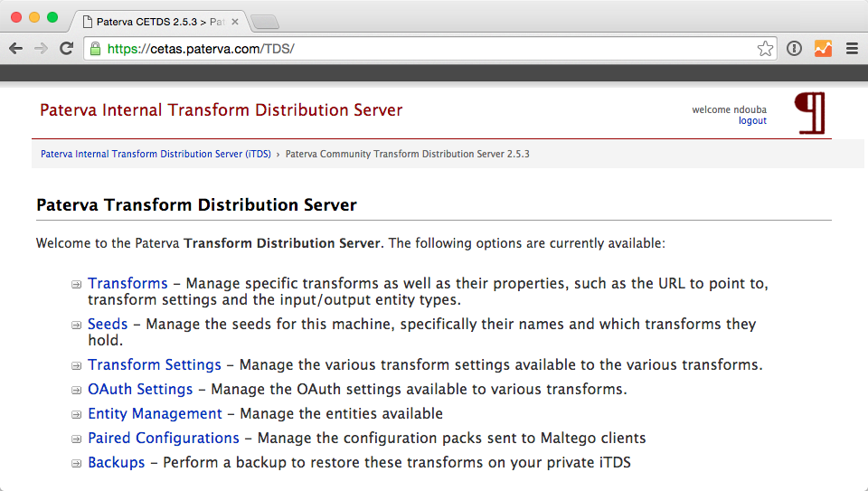Click the orange chart extension icon
Image resolution: width=868 pixels, height=491 pixels.
(823, 49)
